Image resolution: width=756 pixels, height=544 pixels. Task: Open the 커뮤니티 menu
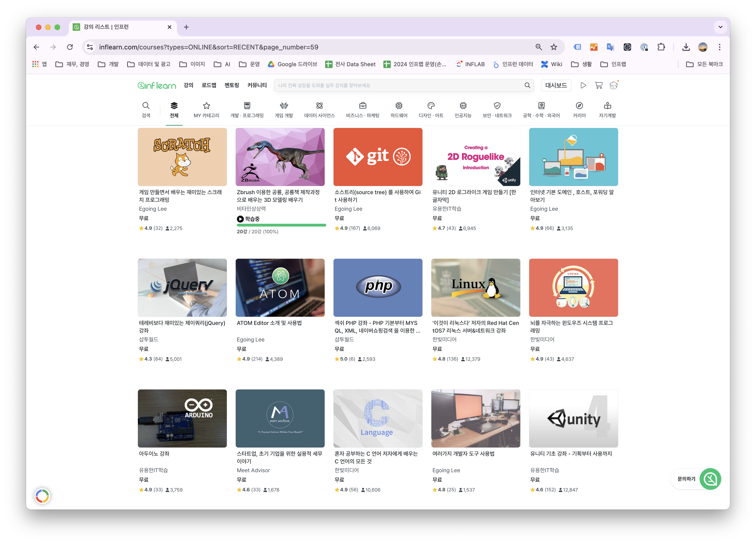pyautogui.click(x=257, y=85)
